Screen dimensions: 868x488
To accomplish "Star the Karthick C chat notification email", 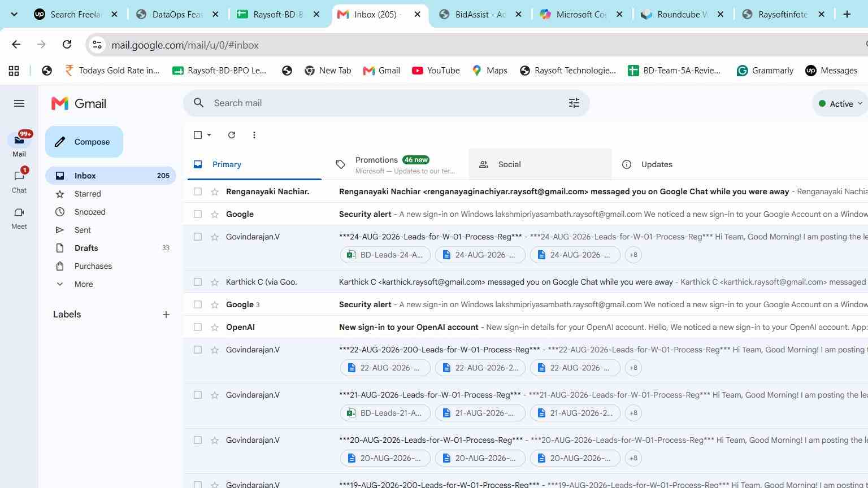I will tap(215, 282).
